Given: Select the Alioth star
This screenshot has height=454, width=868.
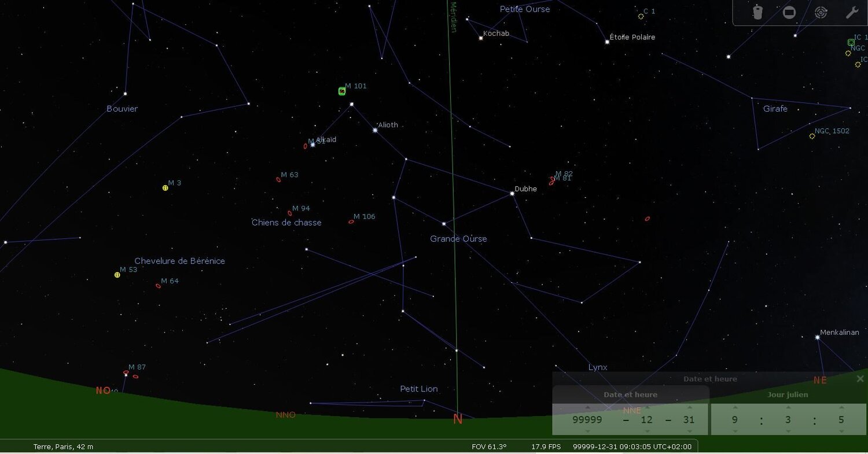Looking at the screenshot, I should [375, 130].
